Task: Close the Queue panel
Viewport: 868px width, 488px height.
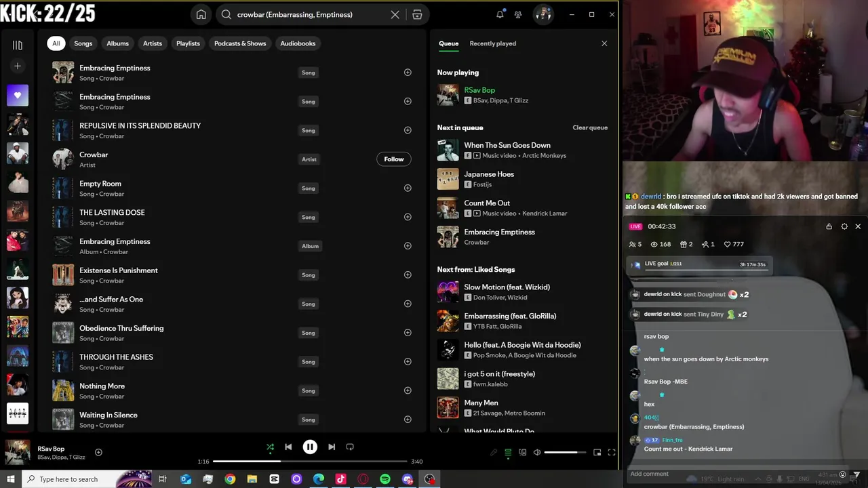Action: tap(604, 43)
